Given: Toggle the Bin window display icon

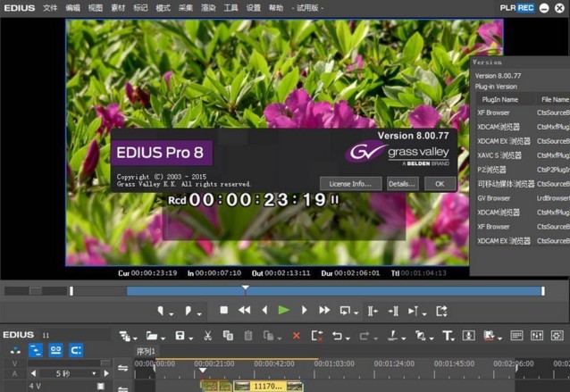Looking at the screenshot, I should [x=516, y=336].
